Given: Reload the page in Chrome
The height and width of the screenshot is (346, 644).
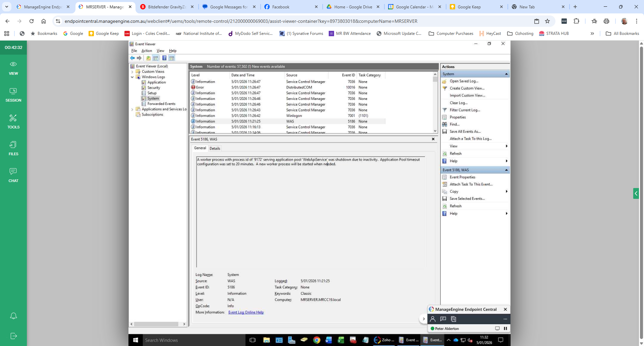Looking at the screenshot, I should click(32, 21).
